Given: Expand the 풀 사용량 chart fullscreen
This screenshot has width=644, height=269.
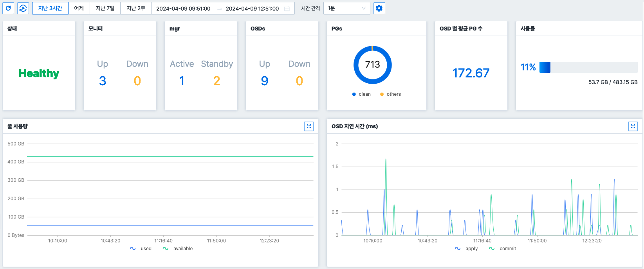Looking at the screenshot, I should 309,126.
